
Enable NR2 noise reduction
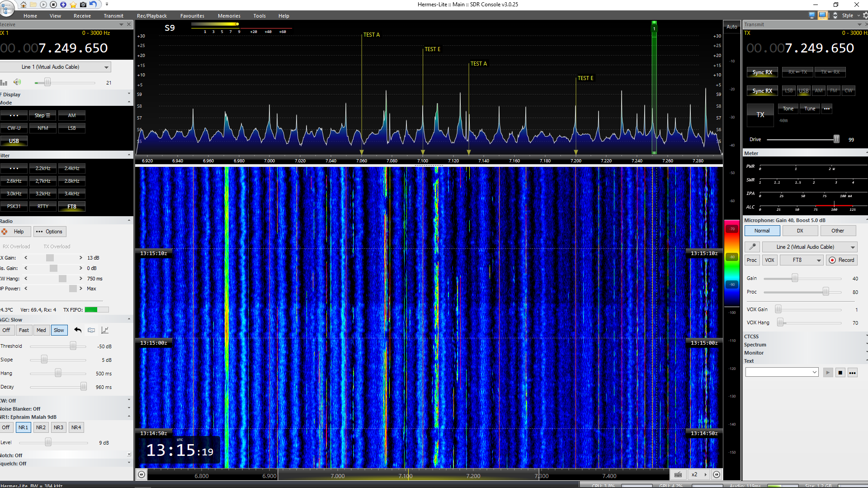[x=41, y=427]
